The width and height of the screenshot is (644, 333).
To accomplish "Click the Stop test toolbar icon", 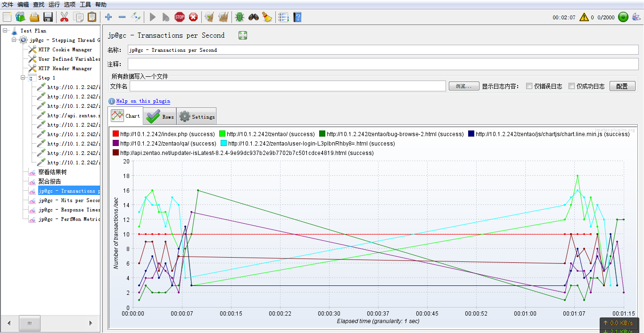I will coord(180,17).
